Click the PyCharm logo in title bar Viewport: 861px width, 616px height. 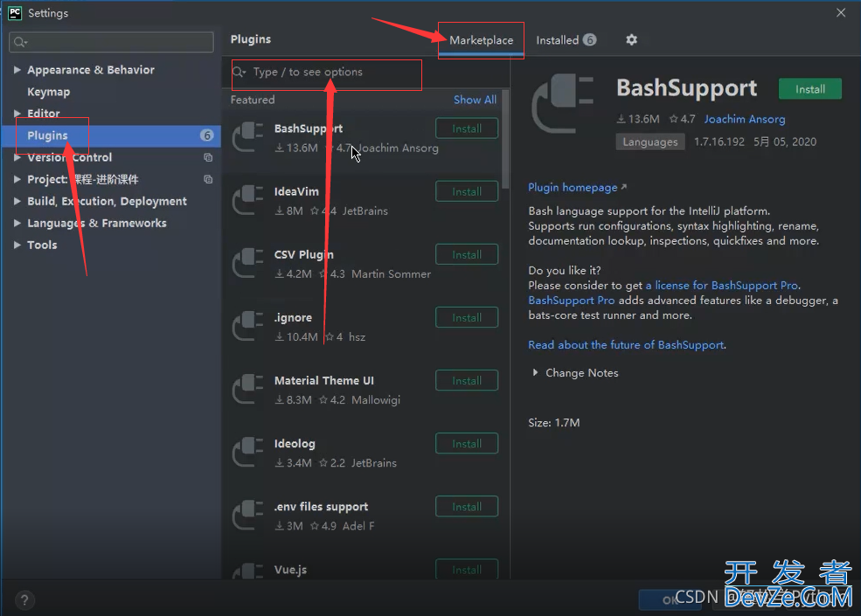15,12
